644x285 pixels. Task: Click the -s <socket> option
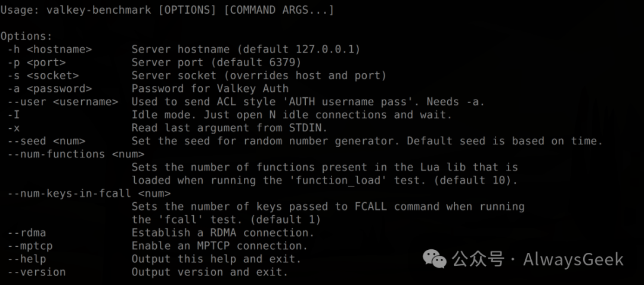click(43, 76)
